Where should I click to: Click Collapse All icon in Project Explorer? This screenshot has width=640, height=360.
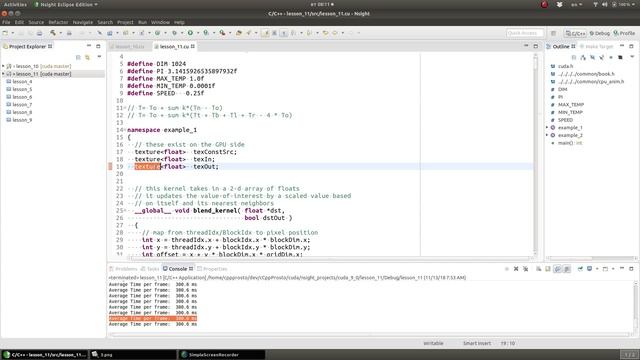78,58
